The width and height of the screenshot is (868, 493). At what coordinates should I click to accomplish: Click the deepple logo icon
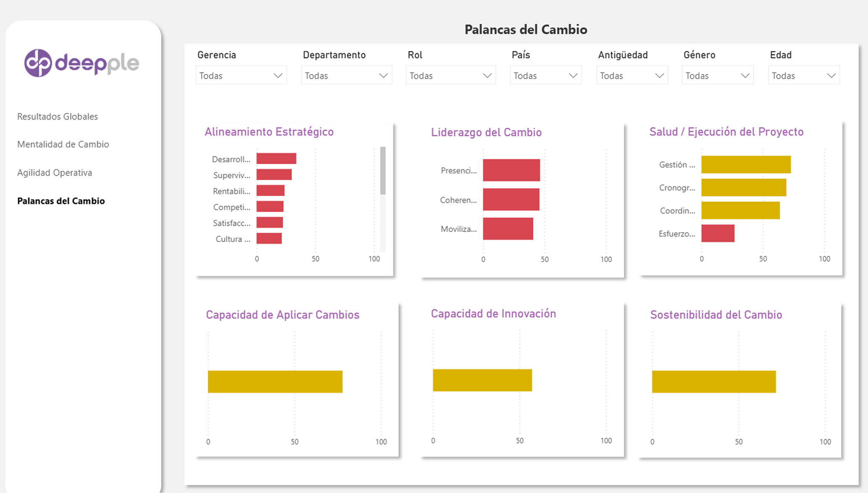[x=38, y=63]
